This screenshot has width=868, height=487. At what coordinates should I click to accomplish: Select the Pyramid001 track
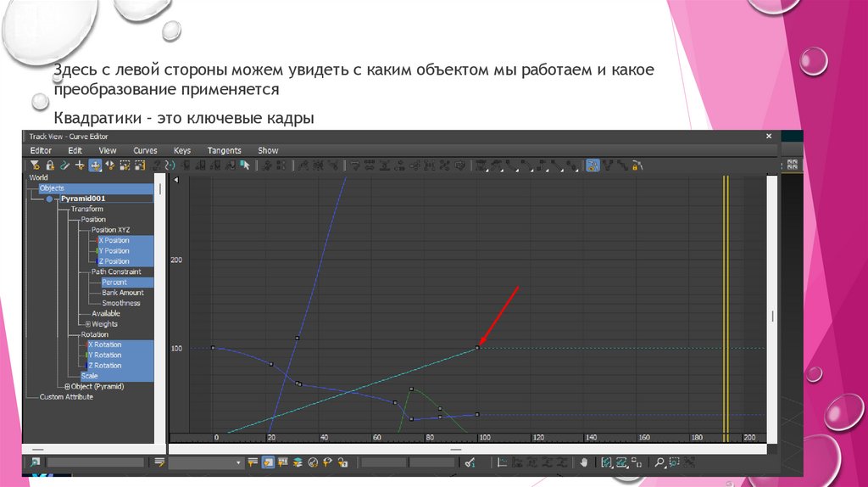tap(83, 199)
